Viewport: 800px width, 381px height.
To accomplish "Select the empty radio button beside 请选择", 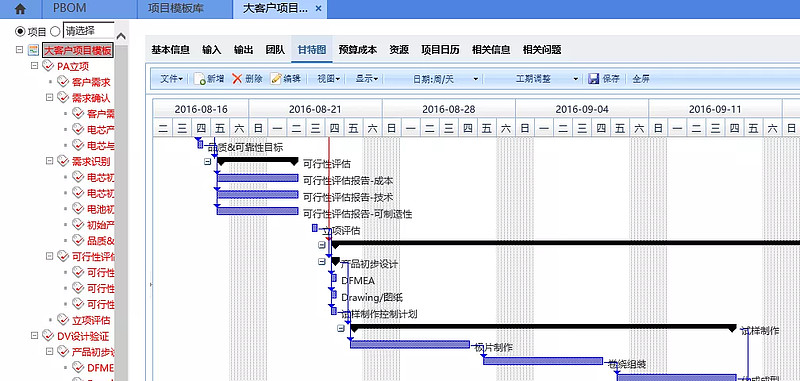I will 55,32.
